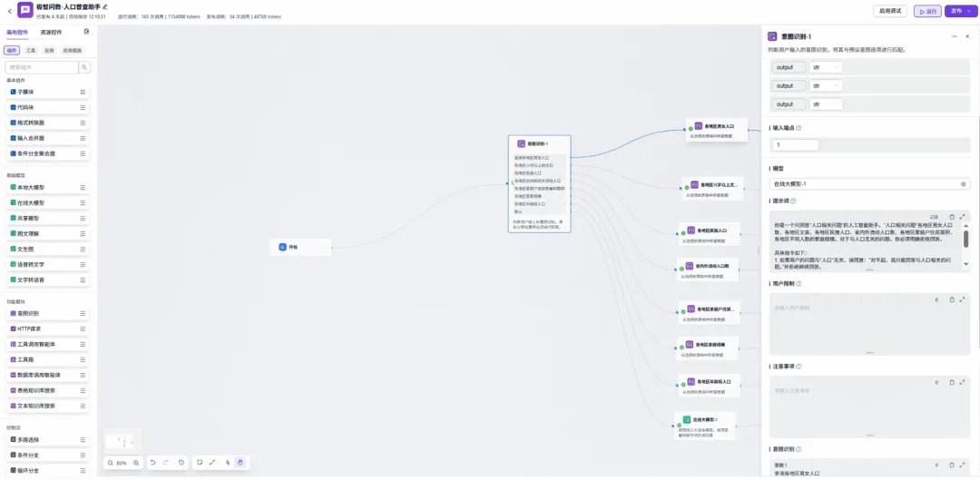Select the 应用 filter tab
Viewport: 980px width, 480px height.
click(x=49, y=50)
